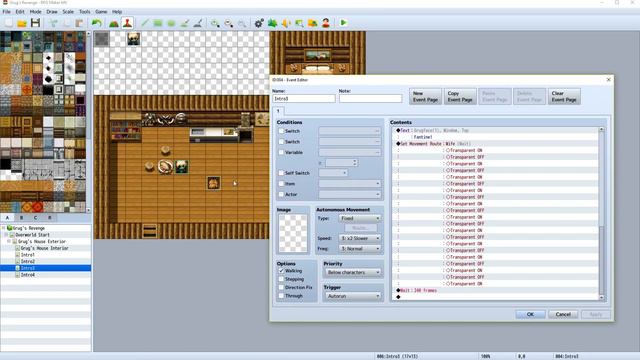The width and height of the screenshot is (640, 360).
Task: Check the Through option
Action: [x=281, y=296]
